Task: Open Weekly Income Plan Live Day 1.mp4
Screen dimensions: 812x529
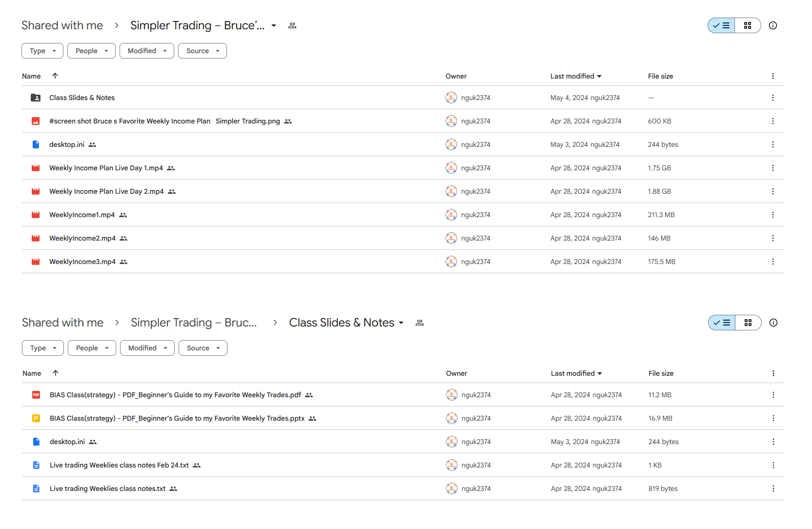Action: 106,168
